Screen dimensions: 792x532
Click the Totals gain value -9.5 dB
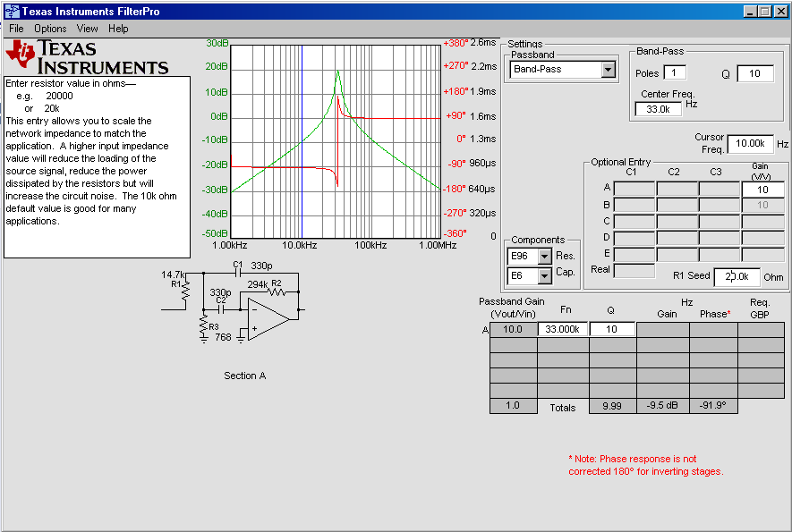[662, 406]
